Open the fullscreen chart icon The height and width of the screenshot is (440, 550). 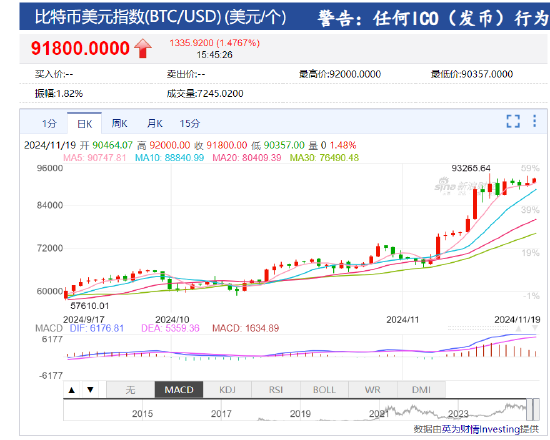(513, 121)
